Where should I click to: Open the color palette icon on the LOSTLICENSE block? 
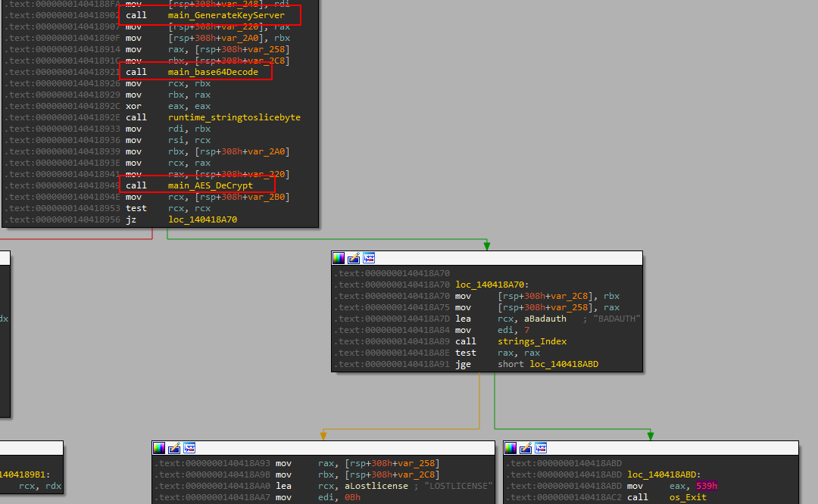(x=159, y=447)
